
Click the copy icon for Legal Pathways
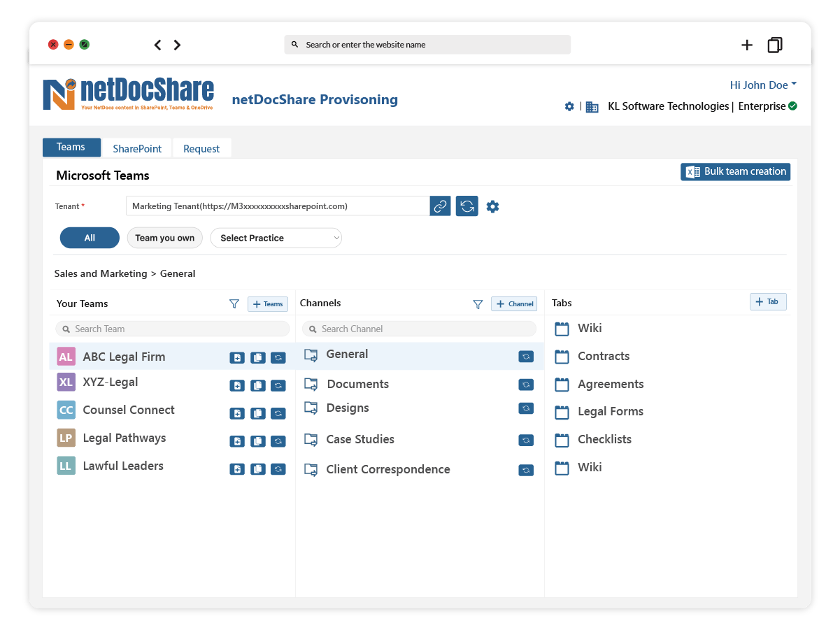click(258, 441)
